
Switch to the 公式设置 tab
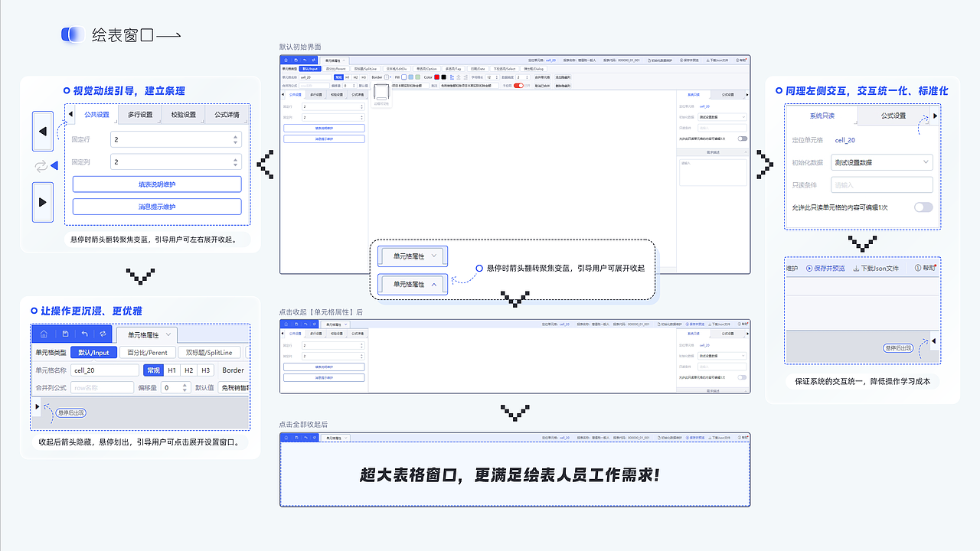[893, 116]
